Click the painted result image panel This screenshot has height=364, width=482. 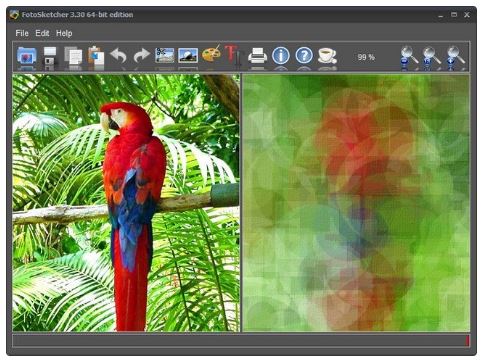tap(356, 203)
